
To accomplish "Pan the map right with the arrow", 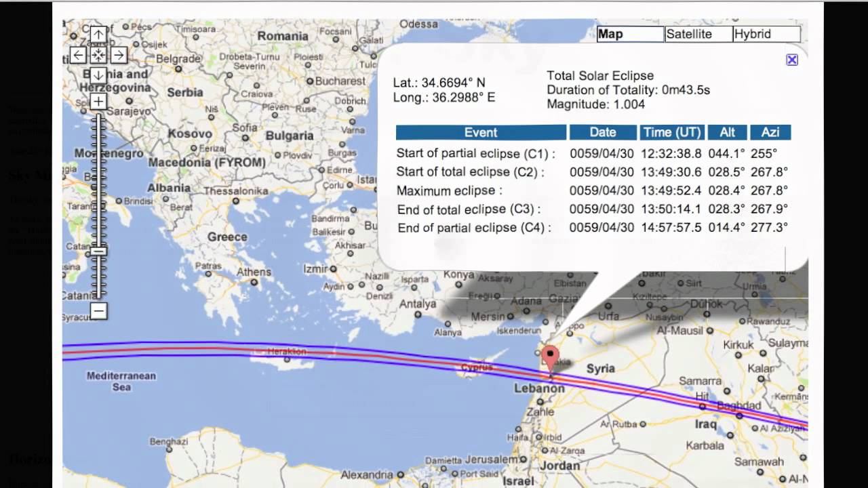I will (119, 55).
